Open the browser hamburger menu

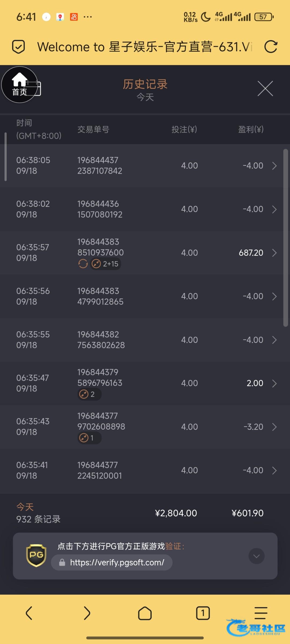coord(261,613)
